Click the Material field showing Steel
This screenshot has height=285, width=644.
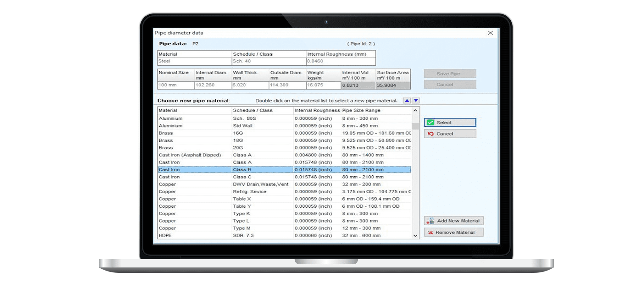click(194, 61)
